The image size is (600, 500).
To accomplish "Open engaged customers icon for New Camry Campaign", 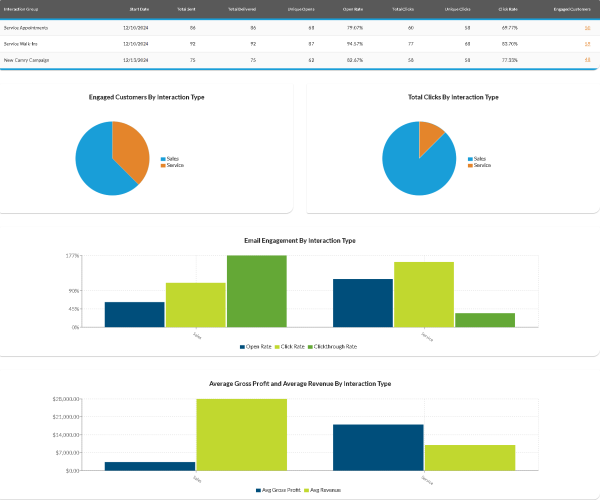I will point(587,60).
